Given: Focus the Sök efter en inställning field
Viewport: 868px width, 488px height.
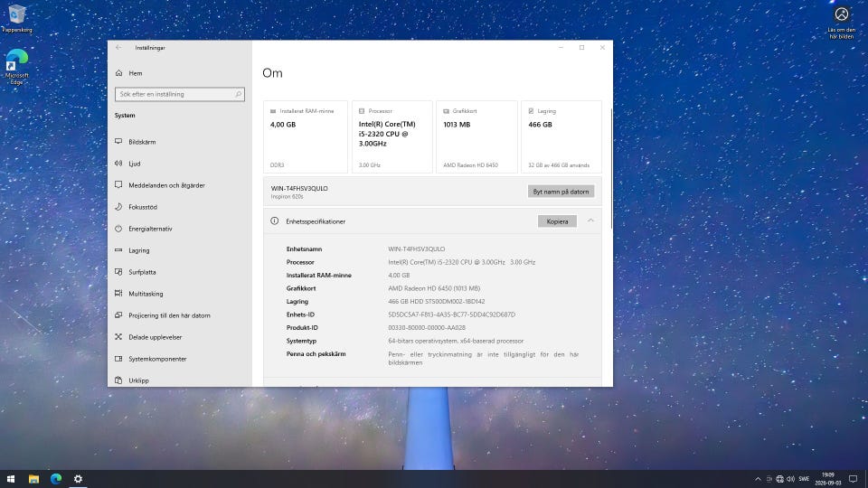Looking at the screenshot, I should click(179, 95).
